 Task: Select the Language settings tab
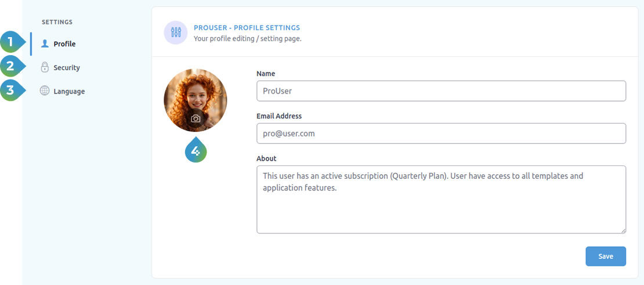click(x=69, y=92)
